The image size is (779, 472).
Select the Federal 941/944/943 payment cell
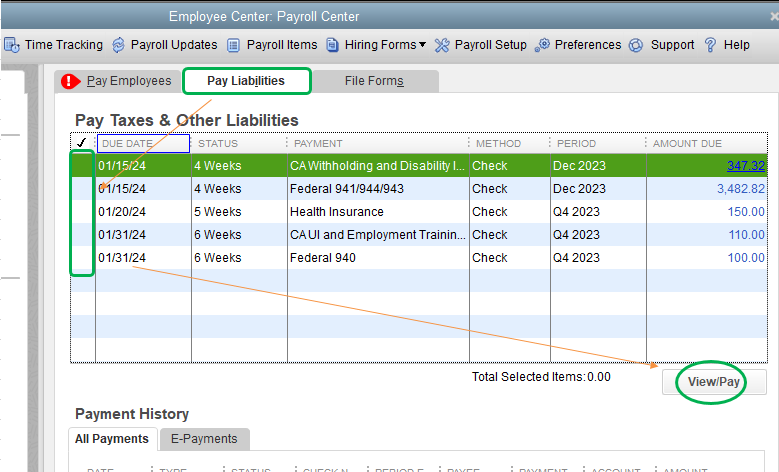tap(378, 189)
